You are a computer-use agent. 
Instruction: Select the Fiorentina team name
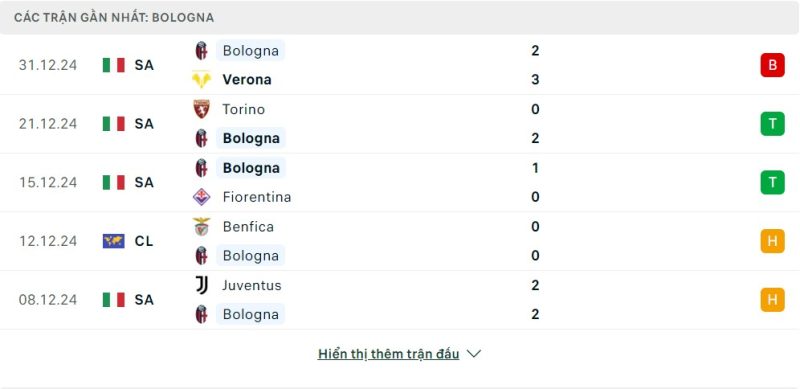(x=257, y=197)
